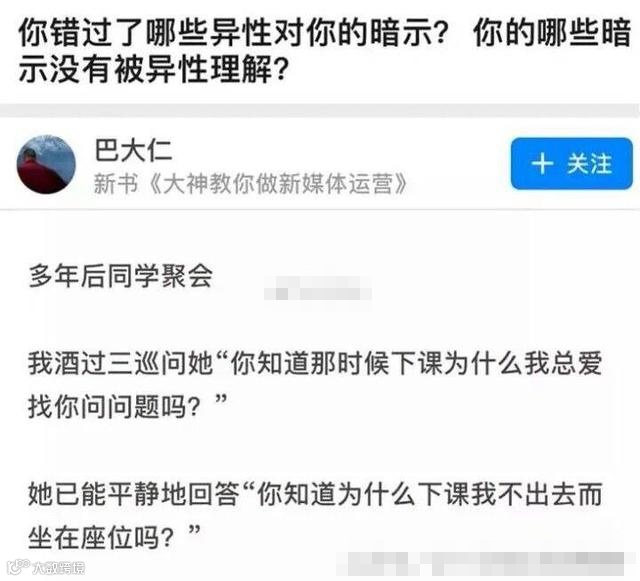Open the 巴大仁 username link
The image size is (640, 581).
133,150
